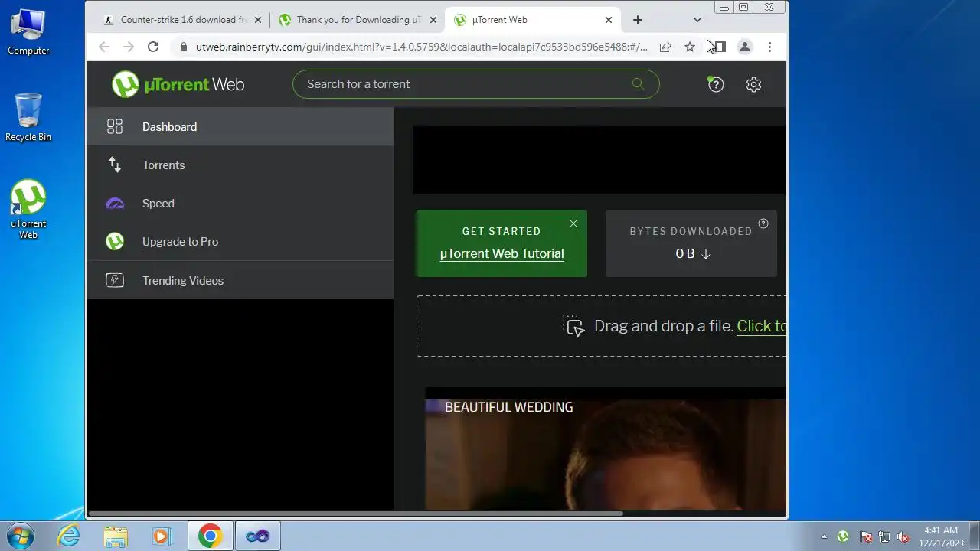980x551 pixels.
Task: Click the Dashboard grid icon
Action: [x=115, y=126]
